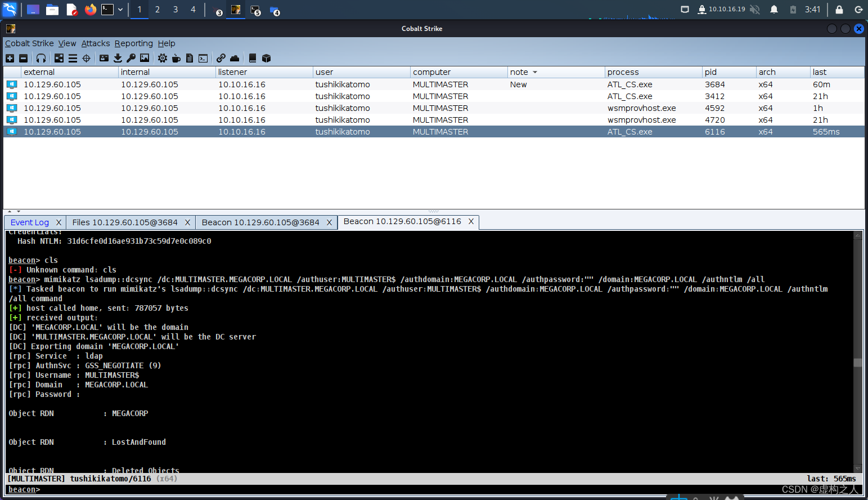Open Kali applications menu dragon icon

click(x=10, y=9)
